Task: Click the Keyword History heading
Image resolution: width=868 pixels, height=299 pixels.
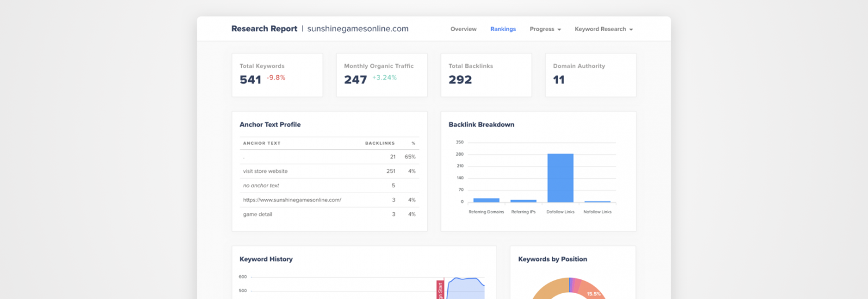Action: click(x=266, y=259)
